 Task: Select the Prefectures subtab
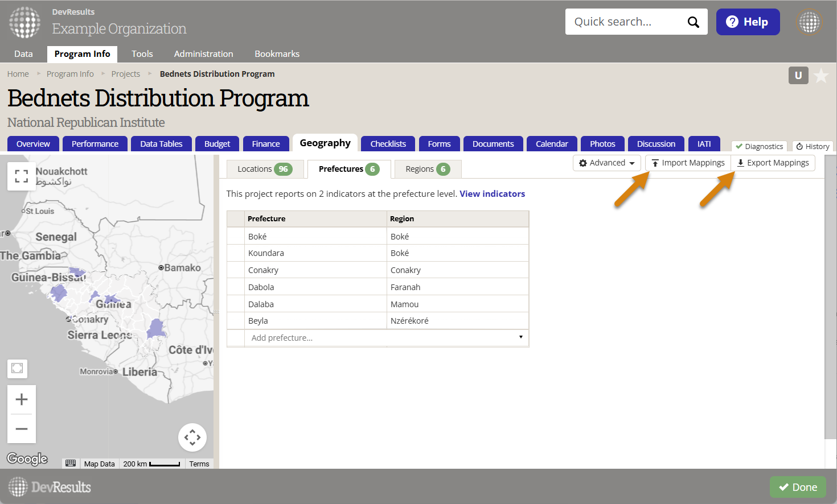349,169
